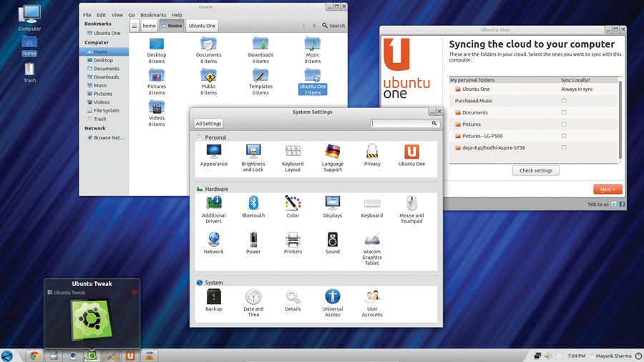Screen dimensions: 644x362
Task: Open User Accounts settings
Action: pos(372,303)
